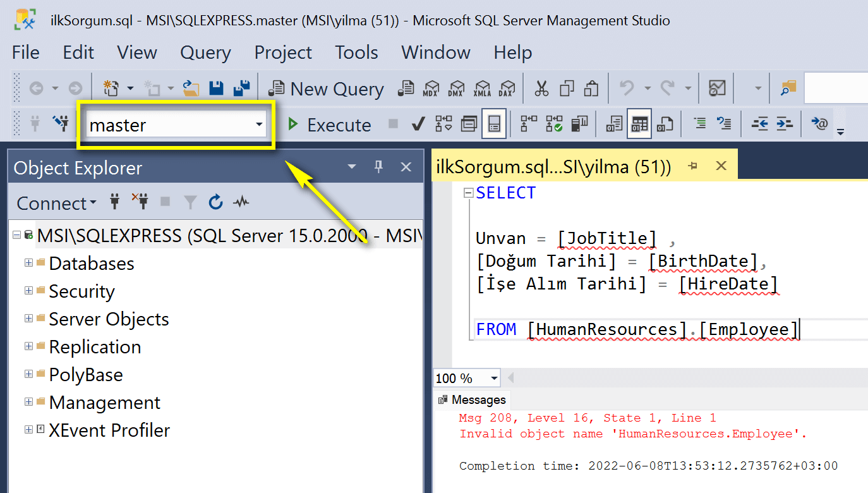
Task: Cut the selected query text
Action: coord(541,88)
